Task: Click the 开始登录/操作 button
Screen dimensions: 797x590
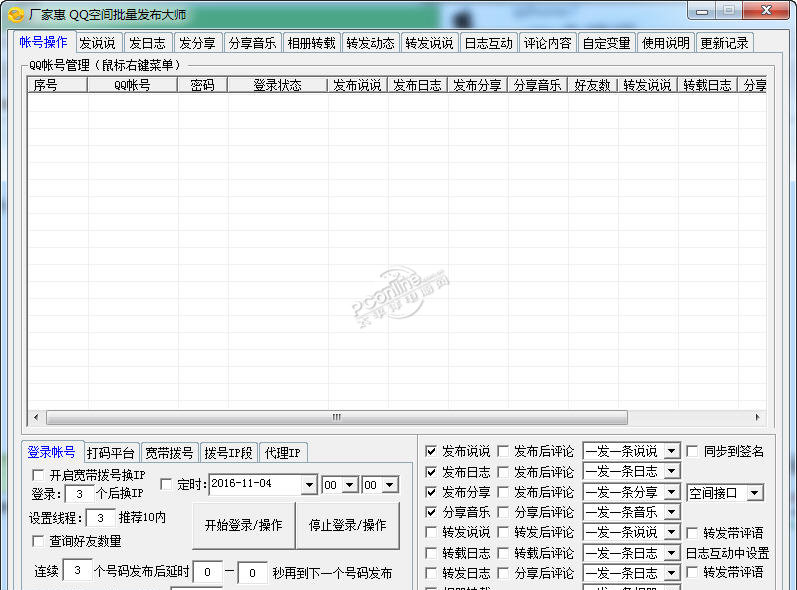Action: pyautogui.click(x=243, y=525)
